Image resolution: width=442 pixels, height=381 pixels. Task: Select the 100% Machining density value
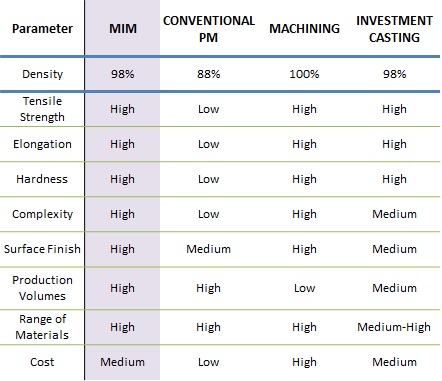304,74
